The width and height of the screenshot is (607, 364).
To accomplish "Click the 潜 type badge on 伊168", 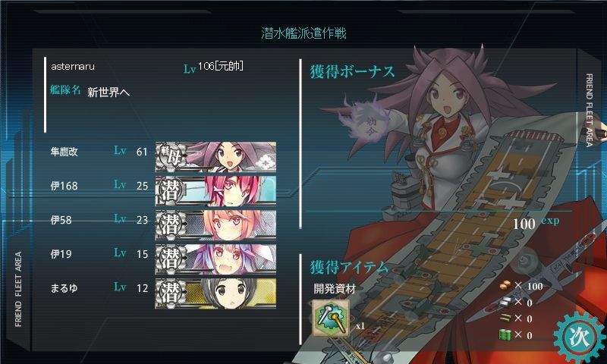I will (x=170, y=190).
